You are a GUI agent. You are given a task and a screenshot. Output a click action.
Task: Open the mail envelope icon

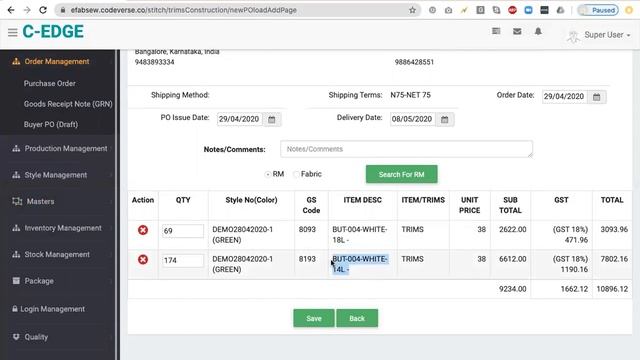click(x=517, y=31)
